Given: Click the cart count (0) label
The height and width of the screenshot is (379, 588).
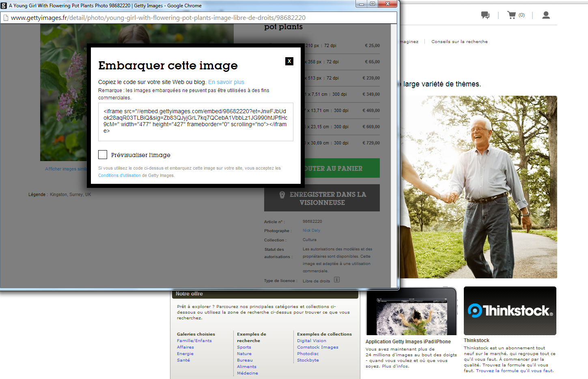Looking at the screenshot, I should tap(521, 15).
